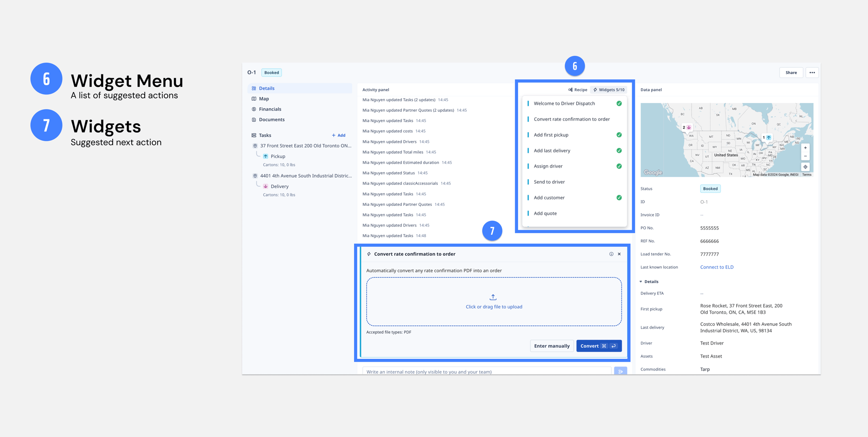Zoom out on the map

click(x=805, y=156)
